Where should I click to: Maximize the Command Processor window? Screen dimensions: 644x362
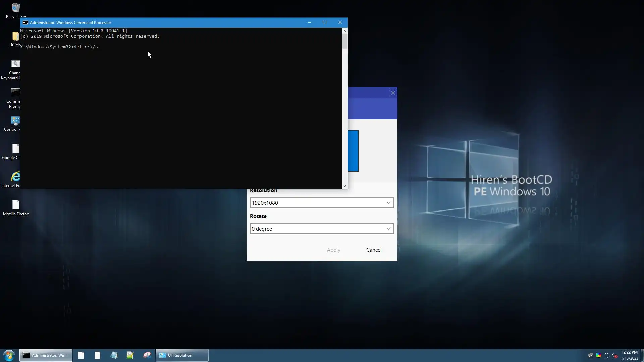325,23
